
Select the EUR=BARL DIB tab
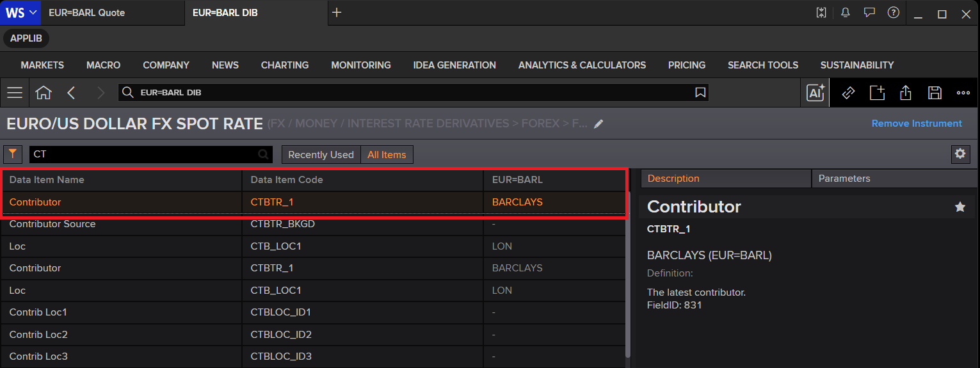click(x=256, y=12)
